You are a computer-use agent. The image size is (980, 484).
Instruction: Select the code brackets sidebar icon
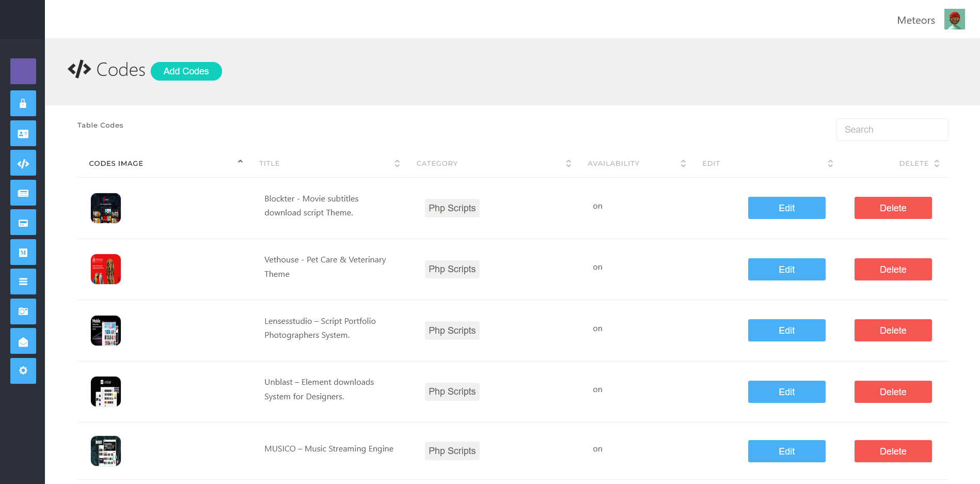pos(23,163)
